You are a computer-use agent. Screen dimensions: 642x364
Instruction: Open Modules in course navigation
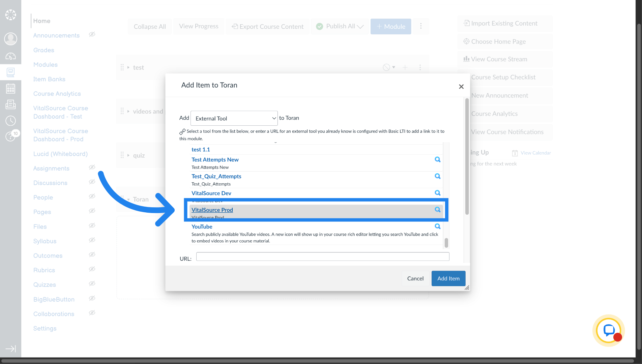(x=46, y=65)
